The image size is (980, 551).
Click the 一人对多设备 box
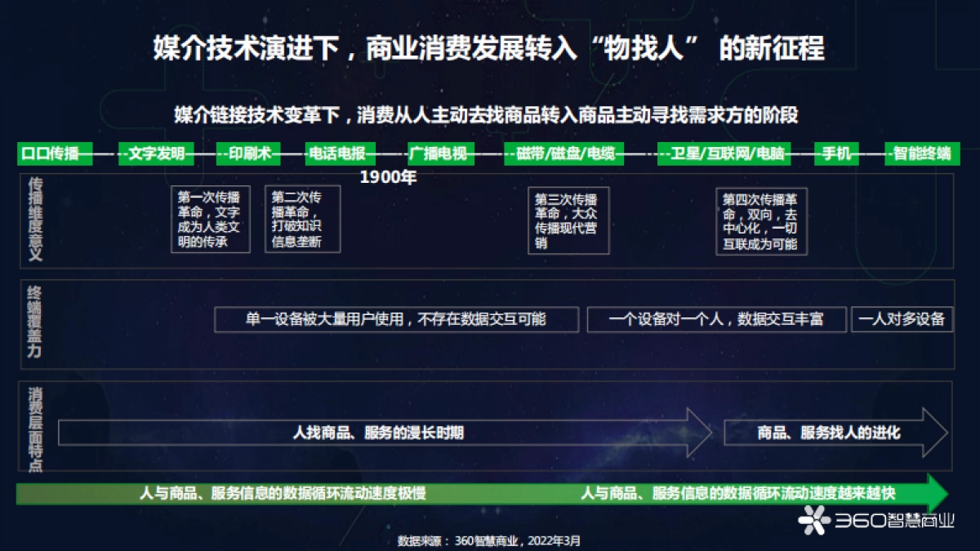coord(901,319)
